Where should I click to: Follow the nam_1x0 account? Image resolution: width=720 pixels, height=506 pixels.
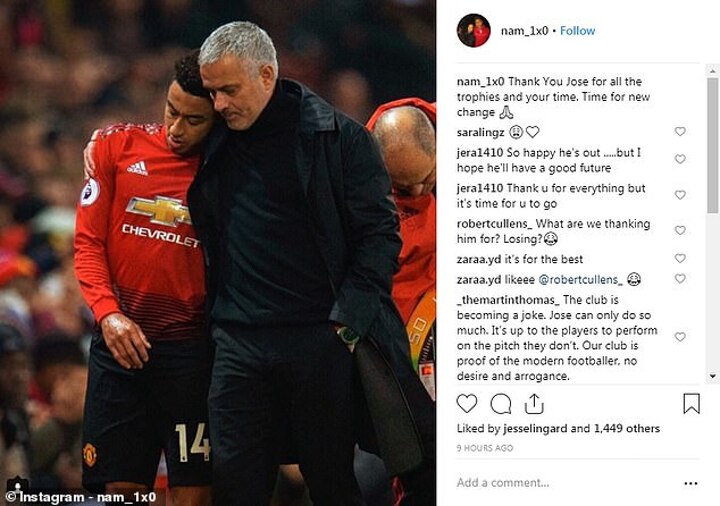pyautogui.click(x=577, y=31)
